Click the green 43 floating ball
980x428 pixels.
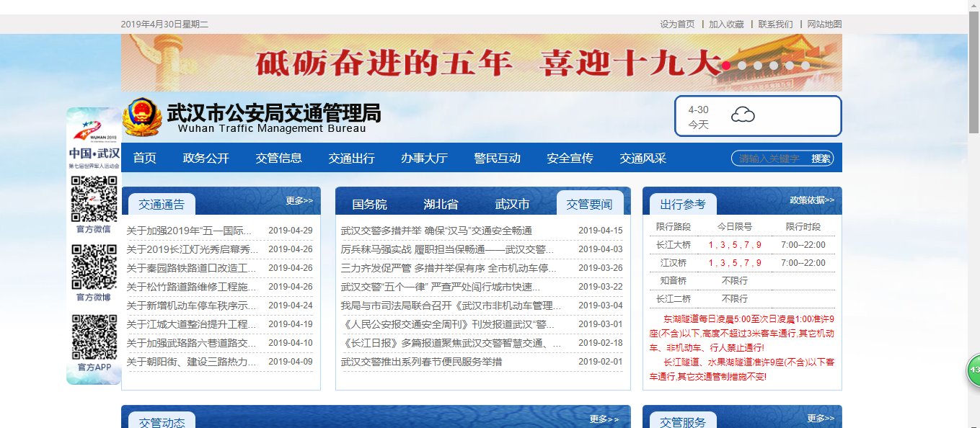pos(974,370)
